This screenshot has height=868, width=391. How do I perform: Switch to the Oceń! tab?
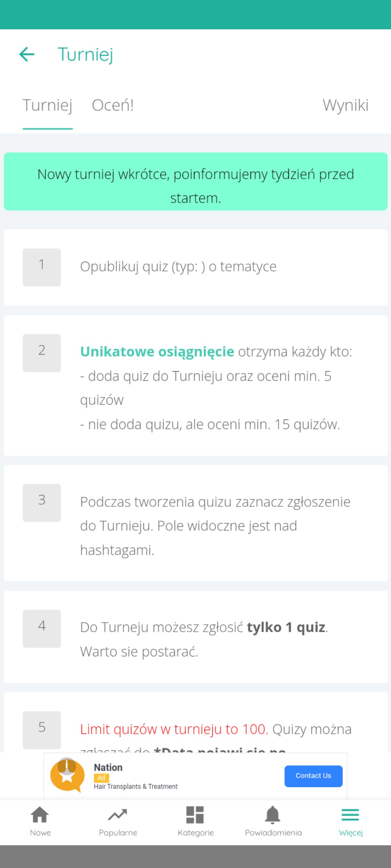pos(113,105)
